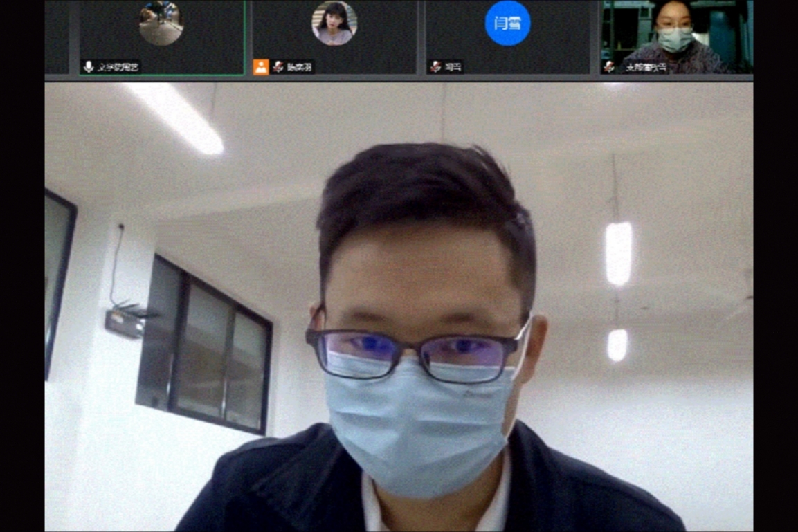
Task: Click name label on the masked woman's video tile
Action: pos(646,67)
